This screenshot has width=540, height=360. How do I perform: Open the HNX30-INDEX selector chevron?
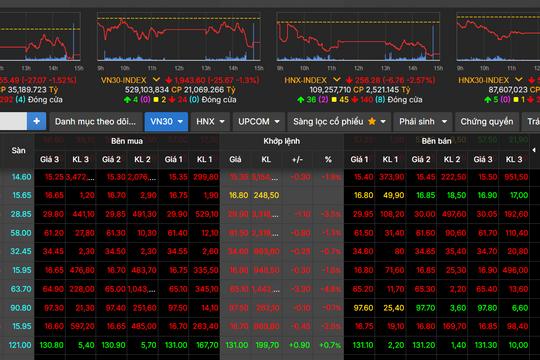pyautogui.click(x=519, y=80)
